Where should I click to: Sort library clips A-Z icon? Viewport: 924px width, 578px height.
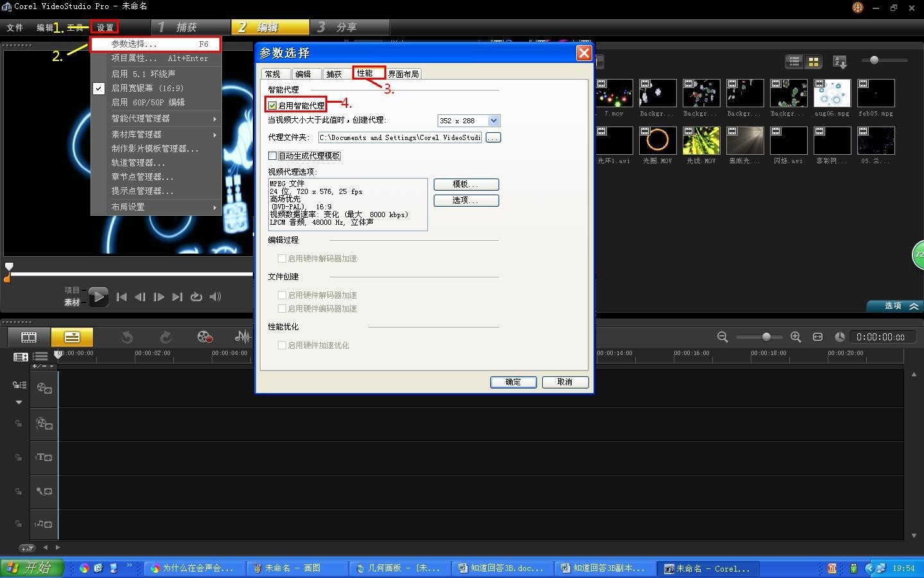tap(840, 62)
